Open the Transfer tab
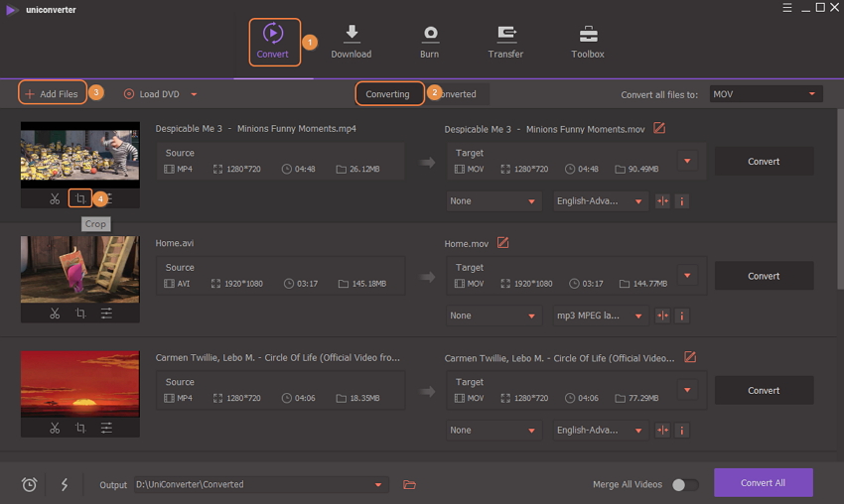 [x=505, y=42]
